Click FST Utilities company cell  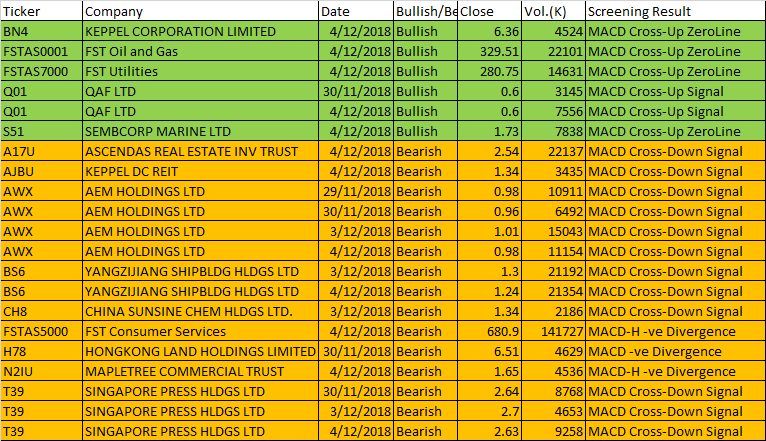(x=200, y=71)
